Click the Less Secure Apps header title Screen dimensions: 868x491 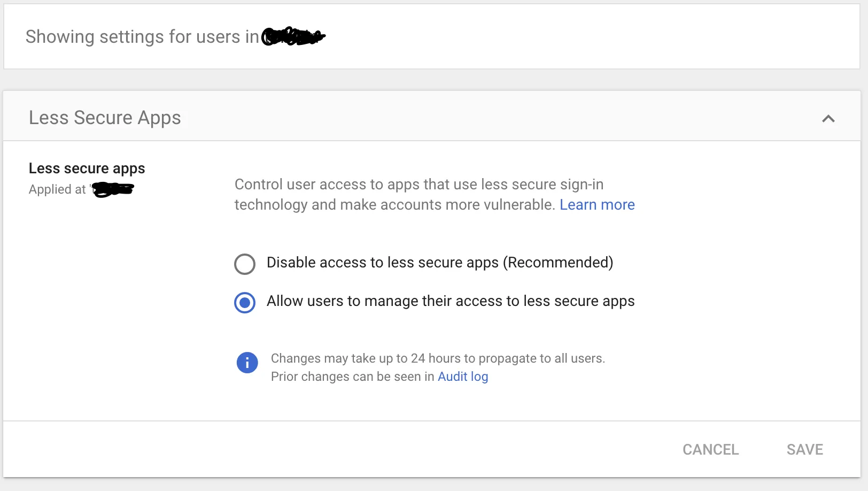[x=105, y=118]
